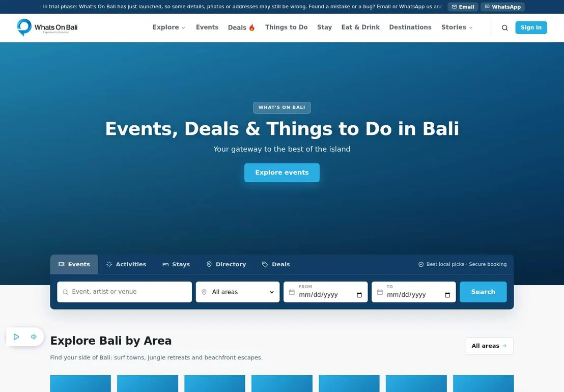Click the Explore Bali by Area heading
The image size is (564, 392).
click(x=111, y=341)
